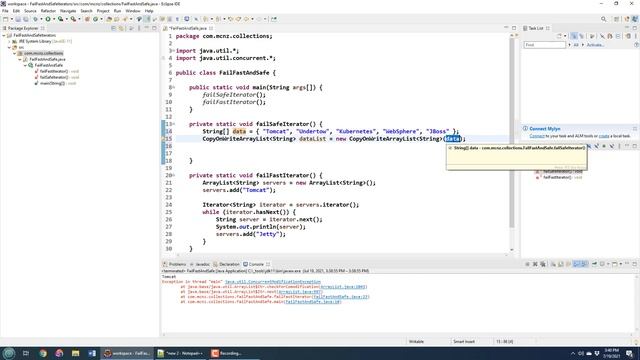Click the Windows Start button
This screenshot has height=360, width=640.
pos(9,353)
